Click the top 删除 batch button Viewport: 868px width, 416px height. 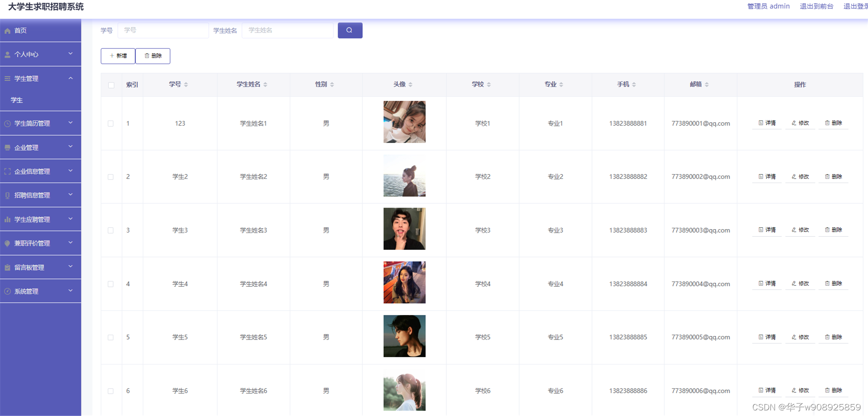[x=153, y=56]
